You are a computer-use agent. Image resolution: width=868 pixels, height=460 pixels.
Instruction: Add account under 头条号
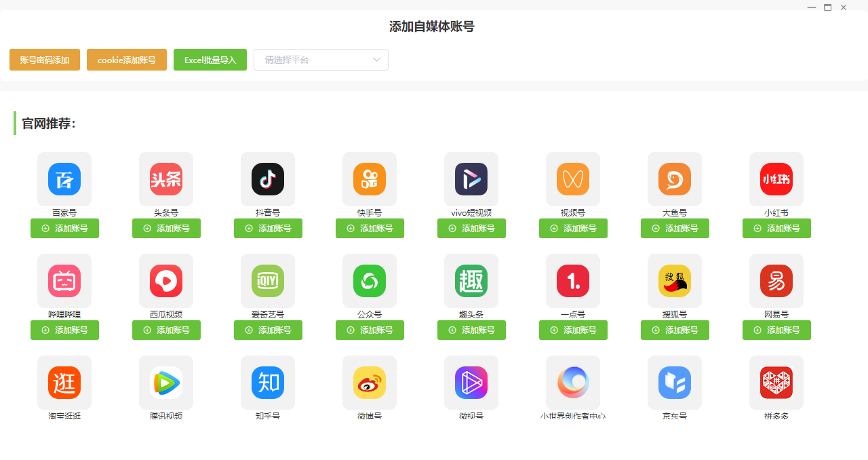[x=166, y=229]
